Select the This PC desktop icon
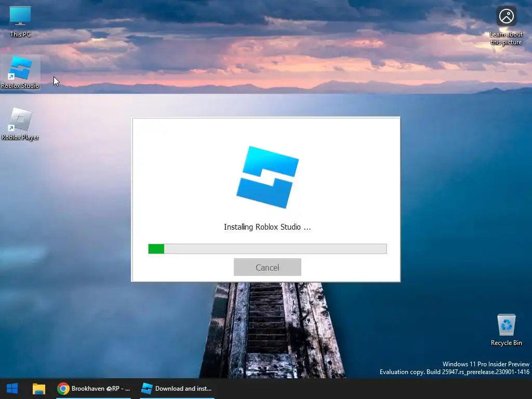 pos(20,22)
